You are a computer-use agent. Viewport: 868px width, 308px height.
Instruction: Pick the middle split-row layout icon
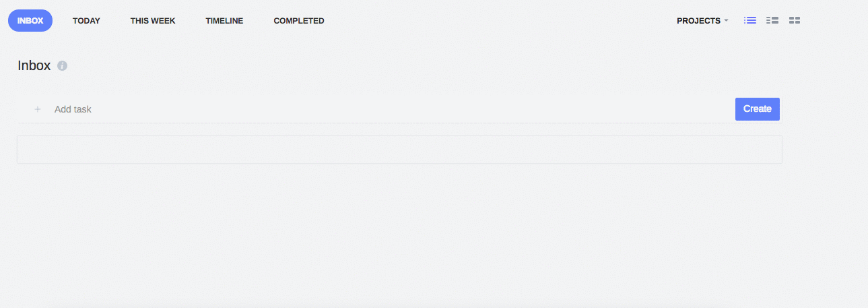point(772,21)
